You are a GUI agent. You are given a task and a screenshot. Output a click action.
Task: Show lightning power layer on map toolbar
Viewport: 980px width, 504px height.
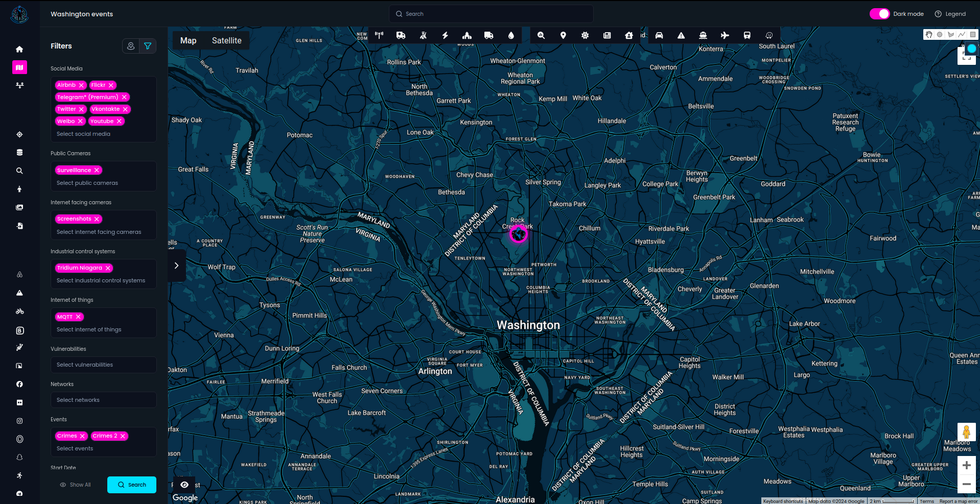445,35
